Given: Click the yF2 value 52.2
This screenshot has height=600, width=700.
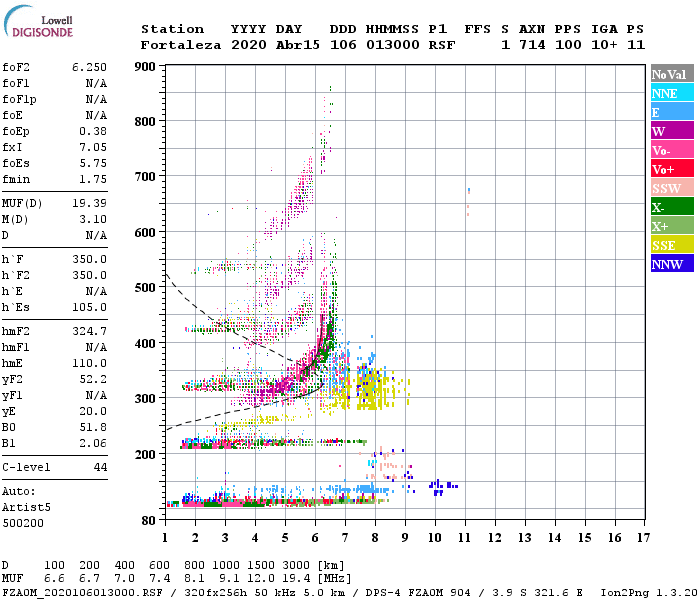Looking at the screenshot, I should 93,379.
